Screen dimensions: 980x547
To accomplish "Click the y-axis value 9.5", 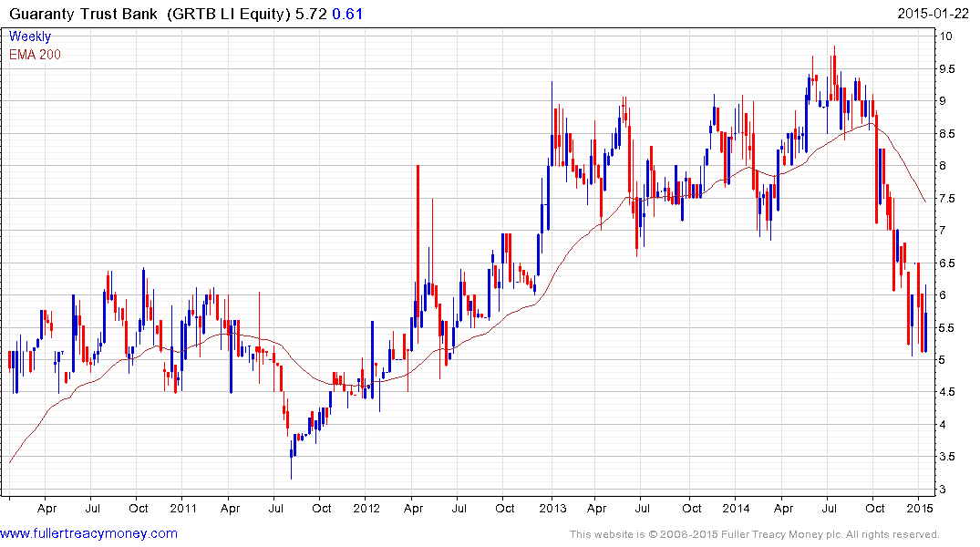I will (x=947, y=68).
